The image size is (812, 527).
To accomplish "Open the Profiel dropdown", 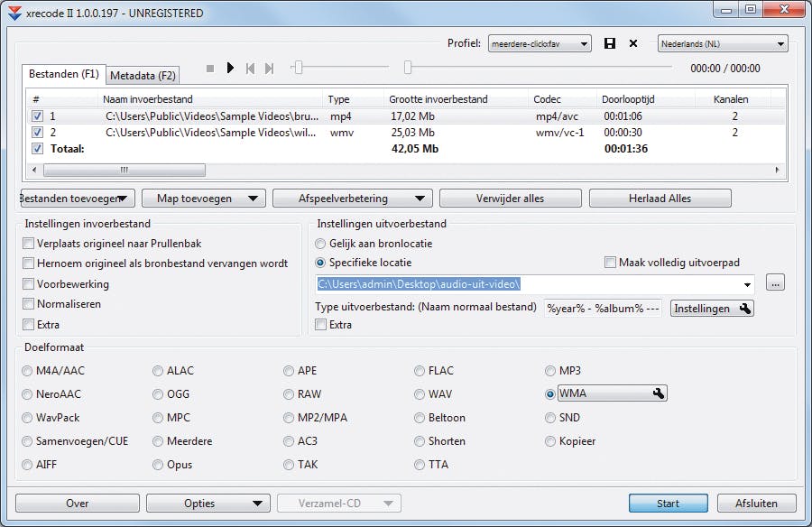I will click(540, 44).
